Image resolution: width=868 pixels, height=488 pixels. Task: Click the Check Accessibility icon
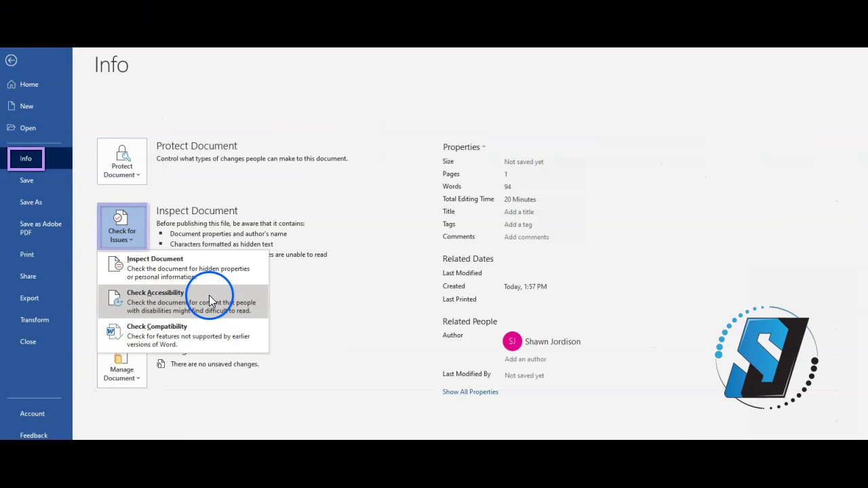tap(115, 299)
